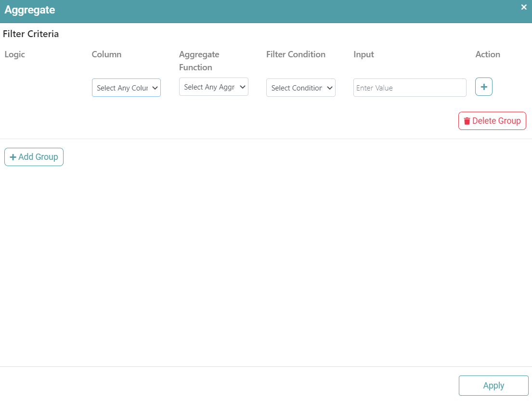Click the trash icon in Delete Group
This screenshot has height=401, width=532.
click(467, 121)
